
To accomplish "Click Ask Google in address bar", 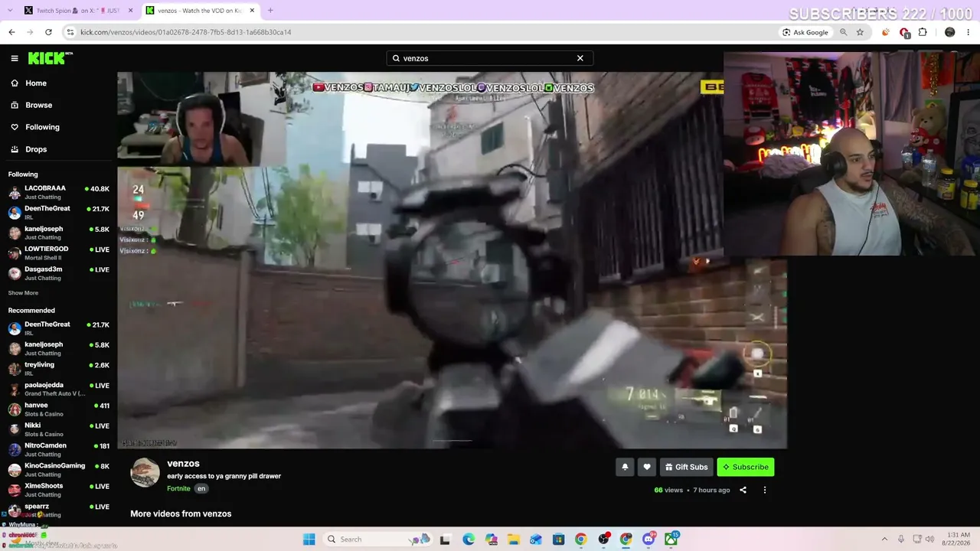I will pos(805,32).
